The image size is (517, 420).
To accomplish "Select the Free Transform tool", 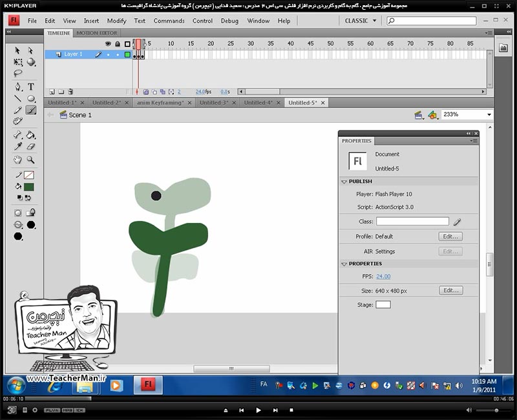I will [18, 62].
